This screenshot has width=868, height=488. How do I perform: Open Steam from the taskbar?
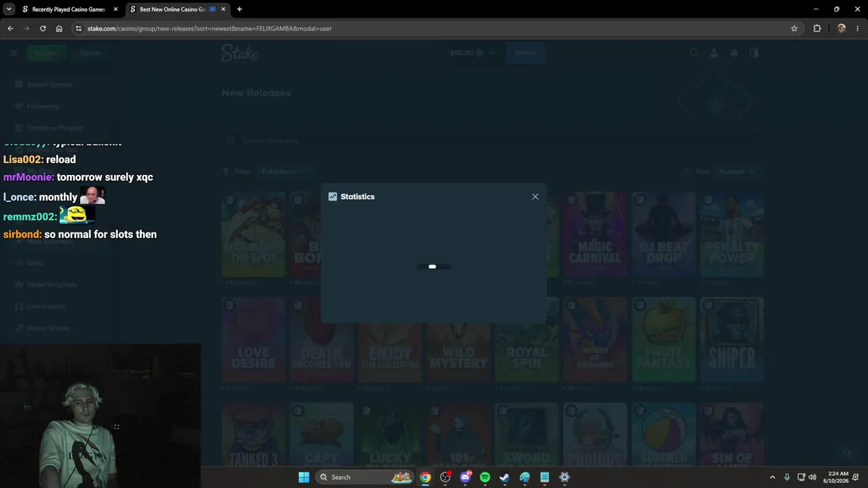(x=505, y=477)
